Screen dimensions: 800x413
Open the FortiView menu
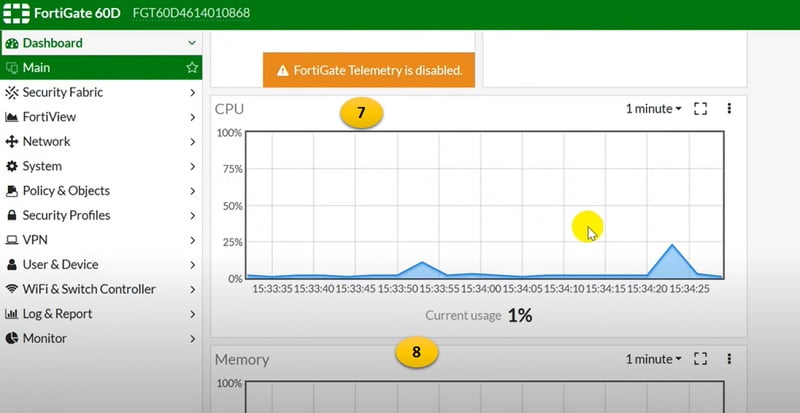(x=101, y=117)
